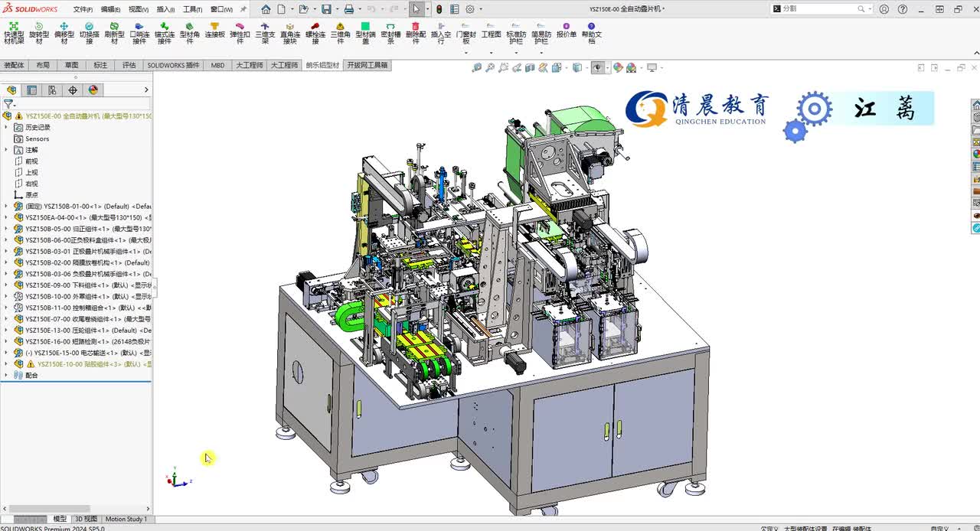This screenshot has height=531, width=980.
Task: Toggle the Hide/Show Items eye button
Action: coord(597,67)
